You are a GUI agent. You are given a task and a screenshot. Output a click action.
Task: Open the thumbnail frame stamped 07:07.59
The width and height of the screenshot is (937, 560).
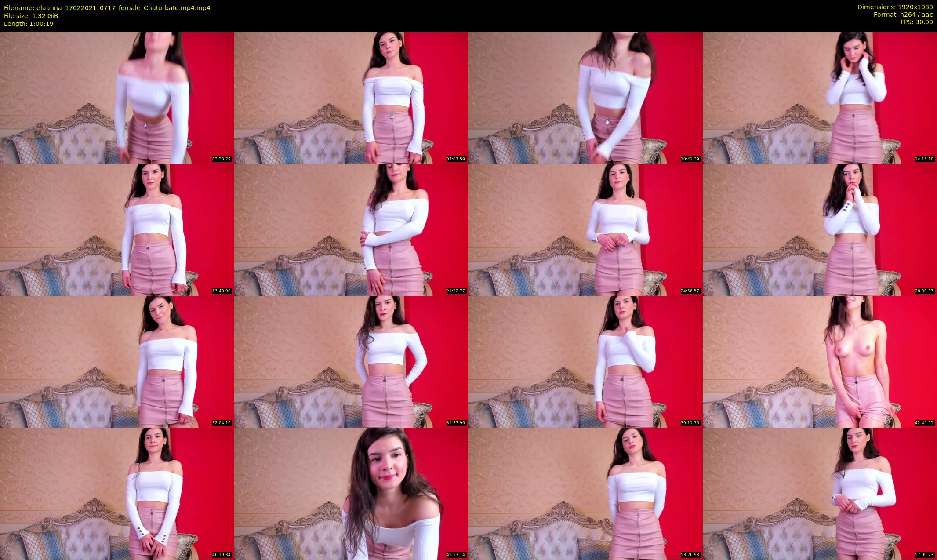point(351,98)
